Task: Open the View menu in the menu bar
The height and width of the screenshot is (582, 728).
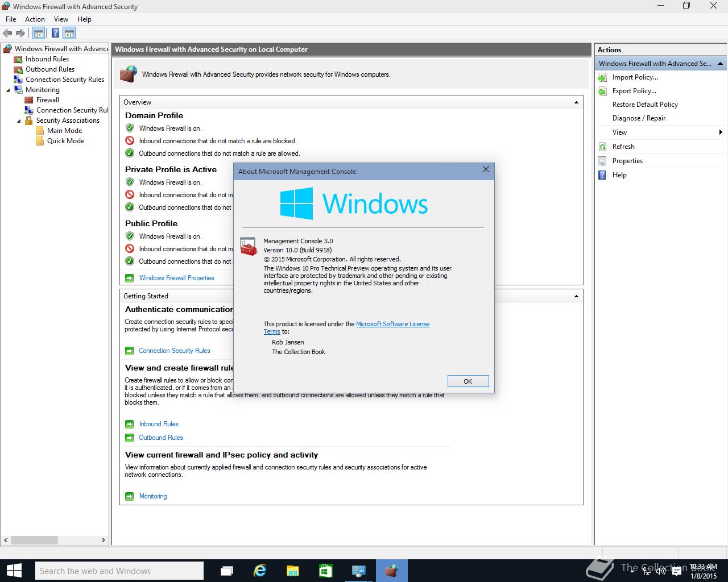Action: (x=61, y=19)
